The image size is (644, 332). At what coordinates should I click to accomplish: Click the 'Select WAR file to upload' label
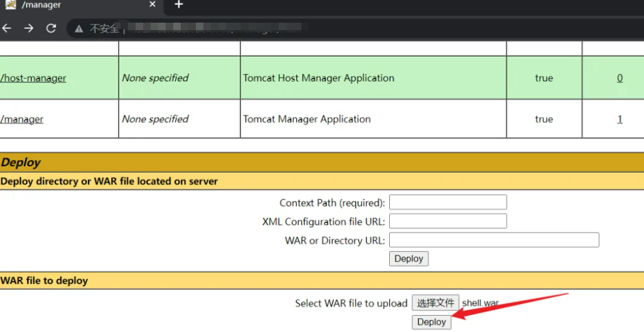pyautogui.click(x=351, y=303)
